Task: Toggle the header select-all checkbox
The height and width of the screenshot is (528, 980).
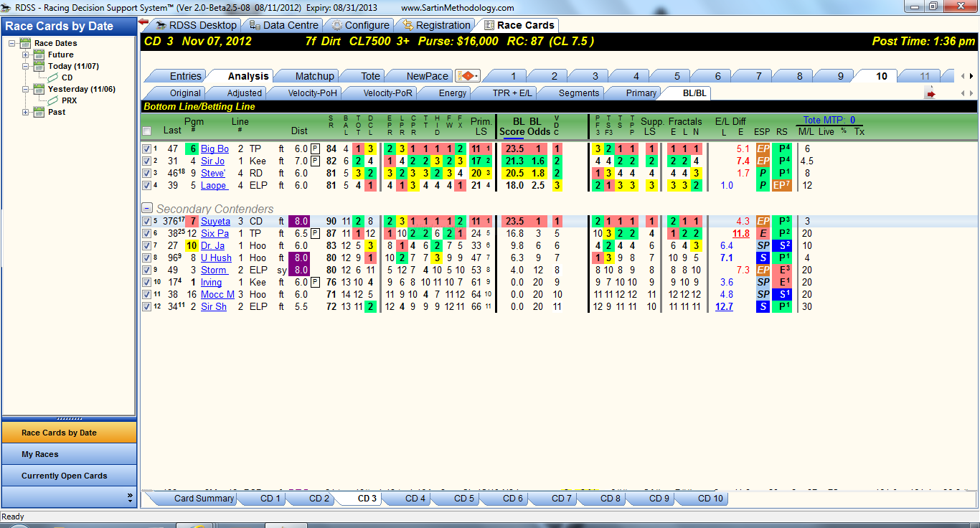Action: (x=147, y=131)
